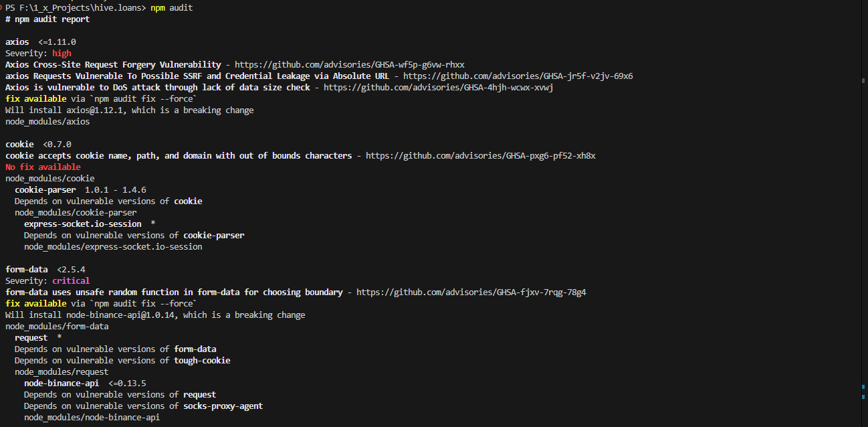Follow the cookie advisory GHSA-pxg6-pf52-xh8x link
This screenshot has width=868, height=427.
click(480, 156)
